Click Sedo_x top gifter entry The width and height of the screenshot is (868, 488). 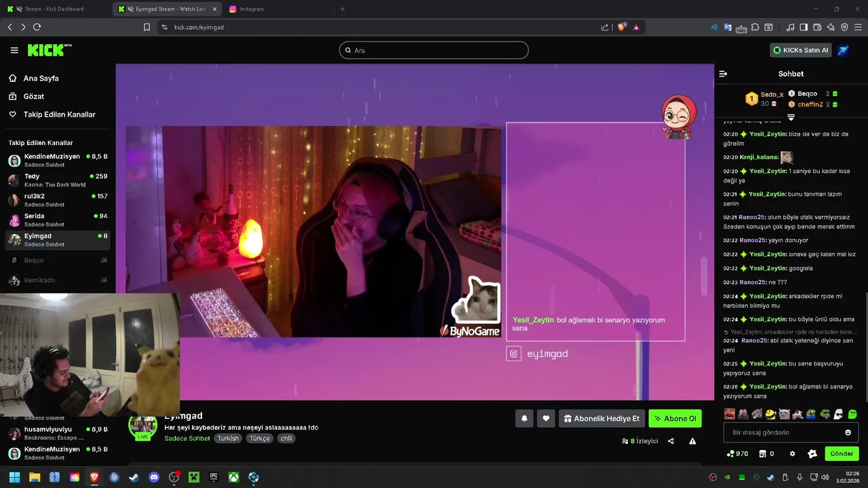pos(765,99)
